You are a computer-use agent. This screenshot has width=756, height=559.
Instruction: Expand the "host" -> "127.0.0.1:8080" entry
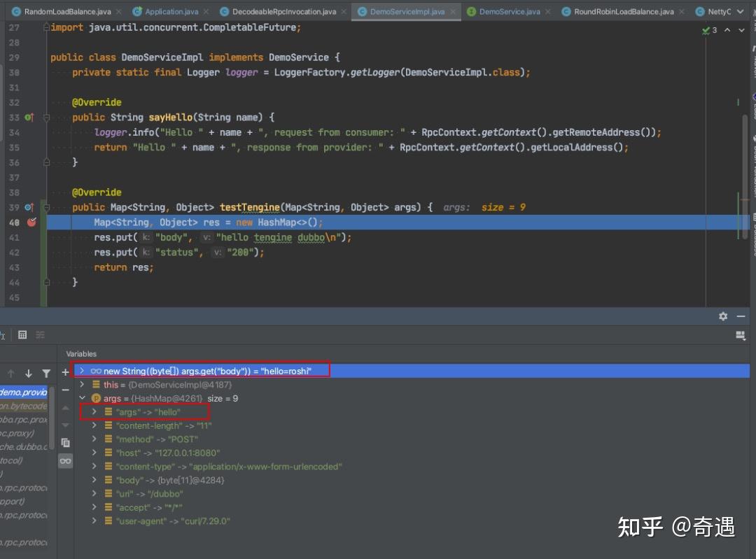(94, 453)
